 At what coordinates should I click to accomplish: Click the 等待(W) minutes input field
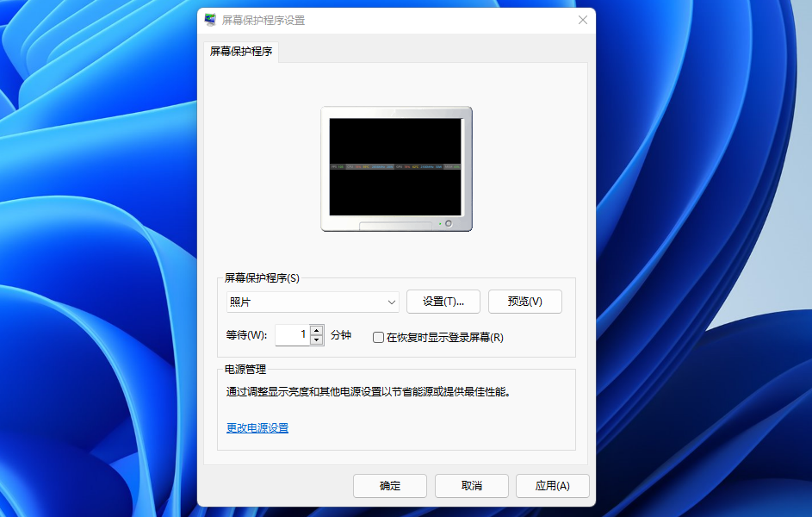coord(293,334)
